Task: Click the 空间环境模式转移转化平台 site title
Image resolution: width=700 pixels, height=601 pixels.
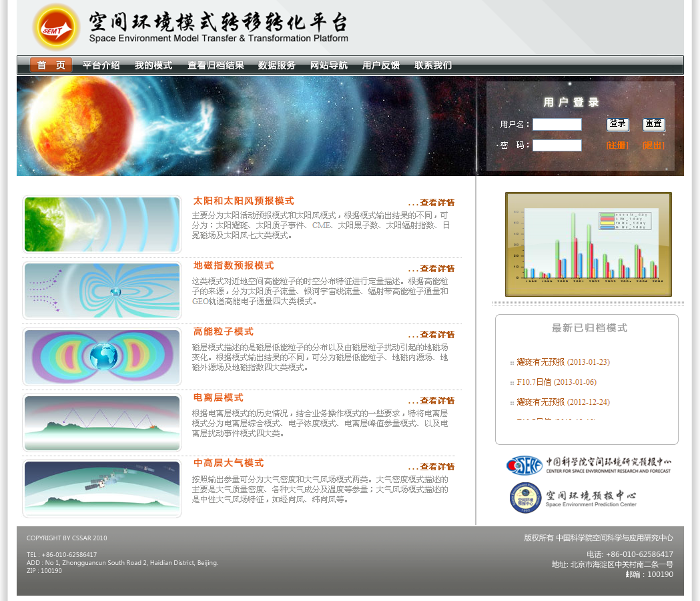Action: pos(218,22)
